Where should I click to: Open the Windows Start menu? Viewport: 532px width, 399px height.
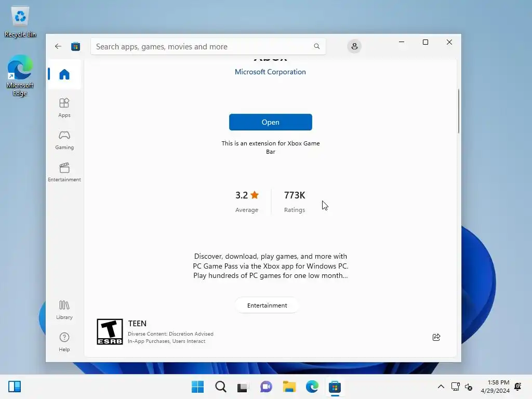197,387
